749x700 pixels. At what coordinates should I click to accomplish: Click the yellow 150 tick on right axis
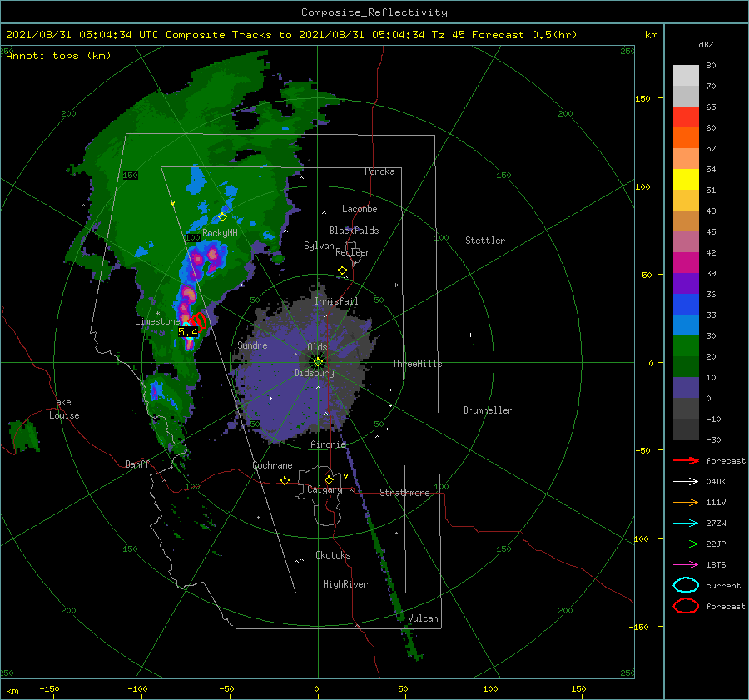(x=643, y=98)
